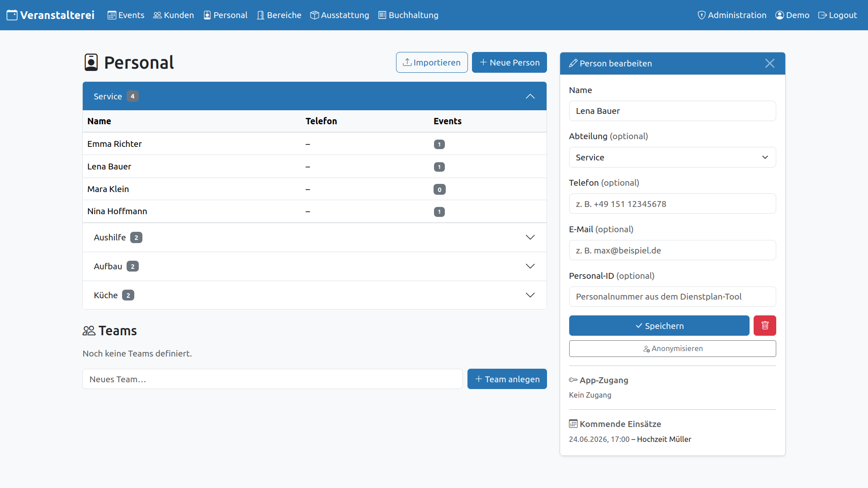Click the Events column header

(448, 121)
